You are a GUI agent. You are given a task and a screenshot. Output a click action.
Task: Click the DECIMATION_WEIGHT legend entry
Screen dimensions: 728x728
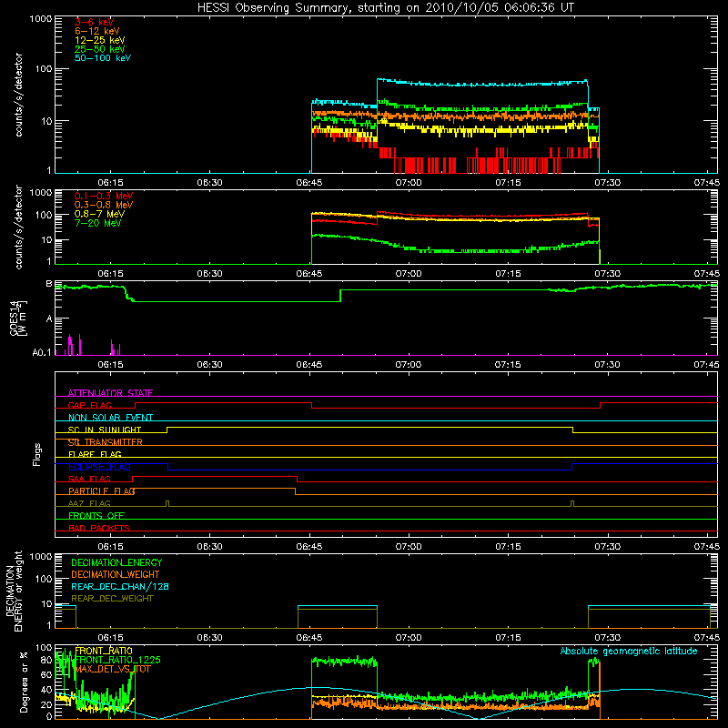116,574
